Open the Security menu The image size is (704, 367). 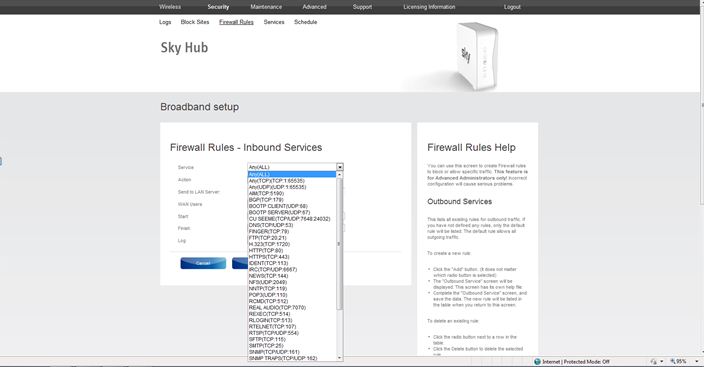point(218,7)
